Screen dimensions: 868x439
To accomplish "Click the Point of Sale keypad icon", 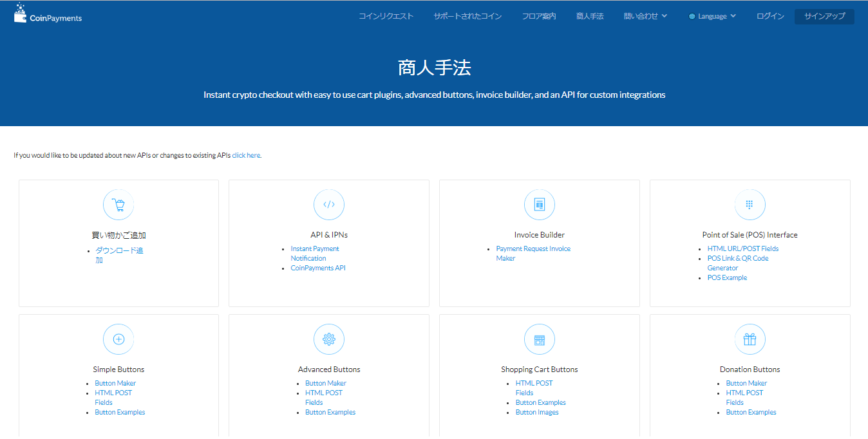I will tap(750, 205).
